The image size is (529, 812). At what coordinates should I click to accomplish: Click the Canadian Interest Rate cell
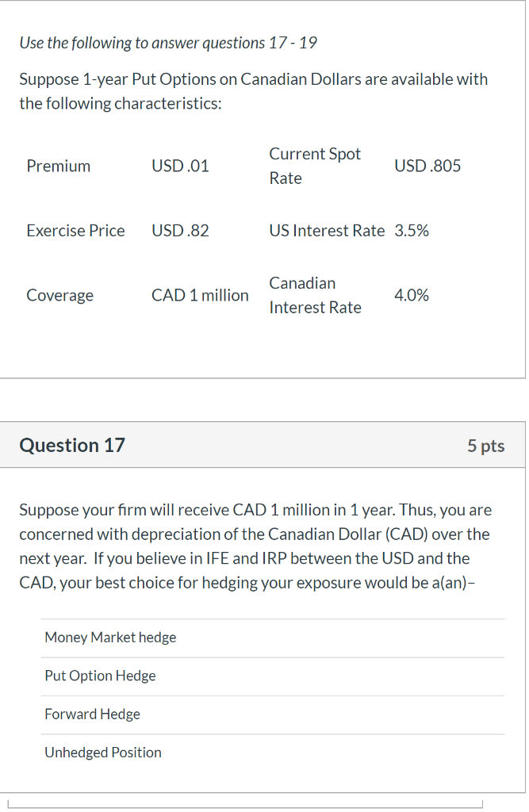point(315,295)
